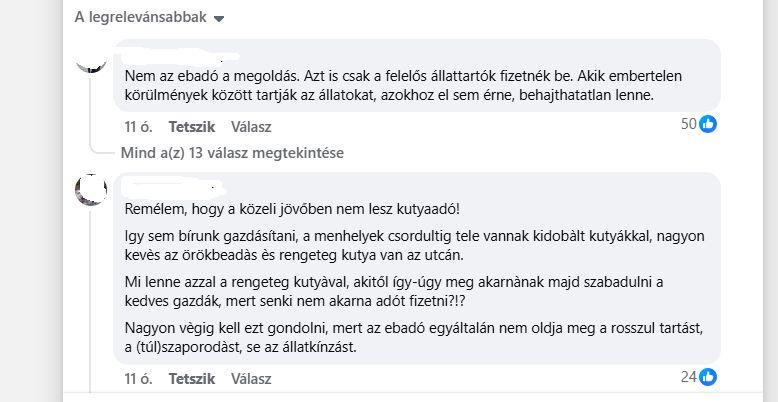
Task: Click the paragraph starting "Remélem, hogy a közeli"
Action: click(x=292, y=209)
